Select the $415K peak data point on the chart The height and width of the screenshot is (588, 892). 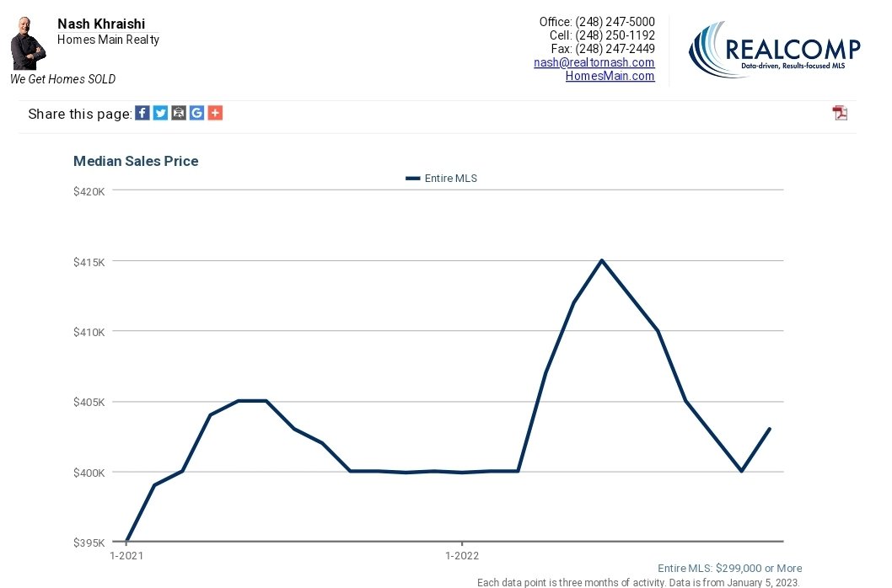(x=602, y=261)
